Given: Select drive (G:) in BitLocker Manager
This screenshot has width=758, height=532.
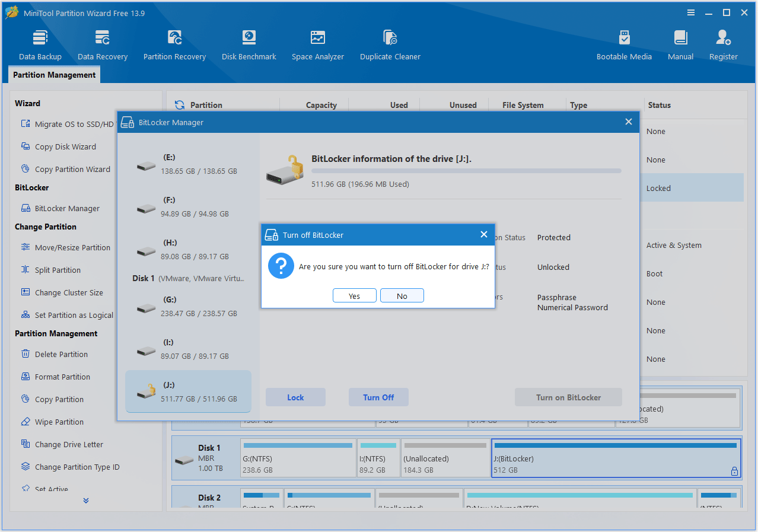Looking at the screenshot, I should pyautogui.click(x=188, y=307).
